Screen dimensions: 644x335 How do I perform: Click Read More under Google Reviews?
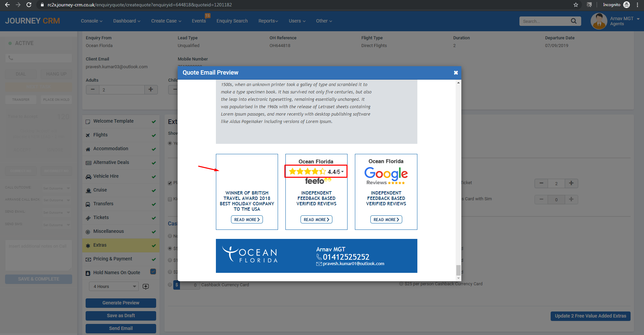coord(386,219)
